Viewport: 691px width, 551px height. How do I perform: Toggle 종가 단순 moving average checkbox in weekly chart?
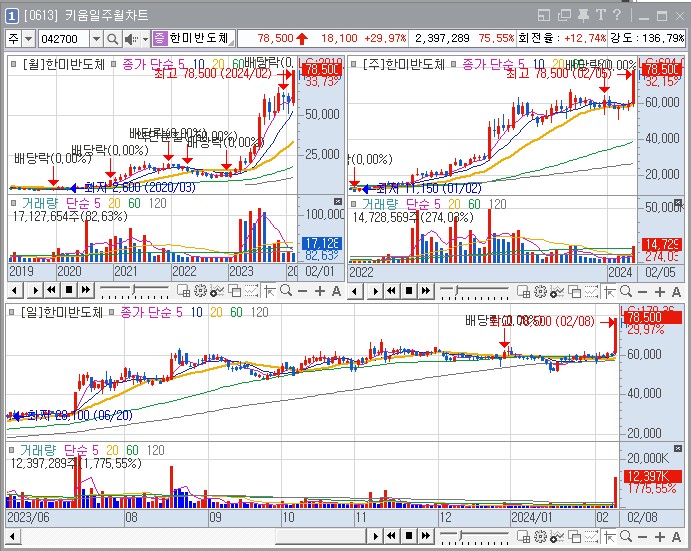coord(453,64)
